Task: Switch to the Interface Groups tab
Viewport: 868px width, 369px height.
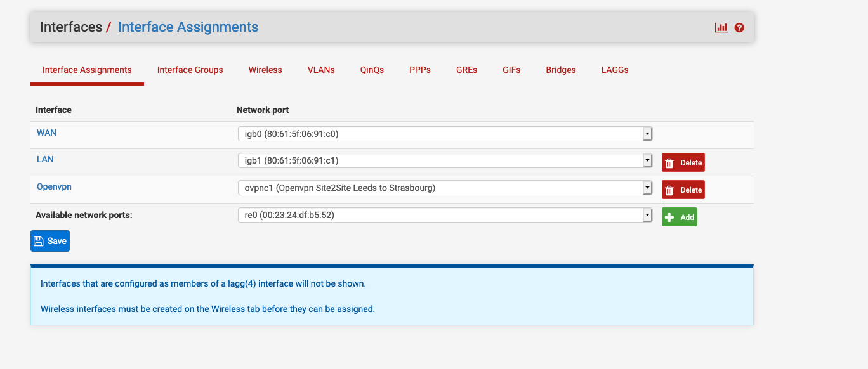Action: [x=190, y=70]
